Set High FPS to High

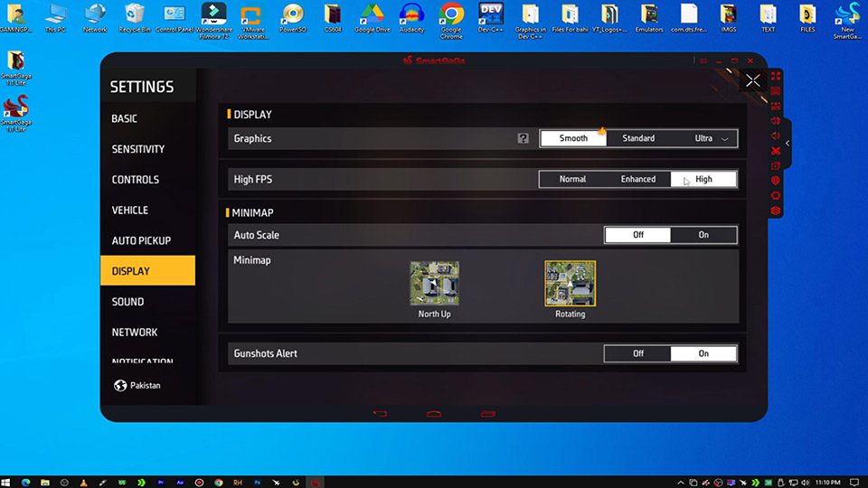point(703,179)
